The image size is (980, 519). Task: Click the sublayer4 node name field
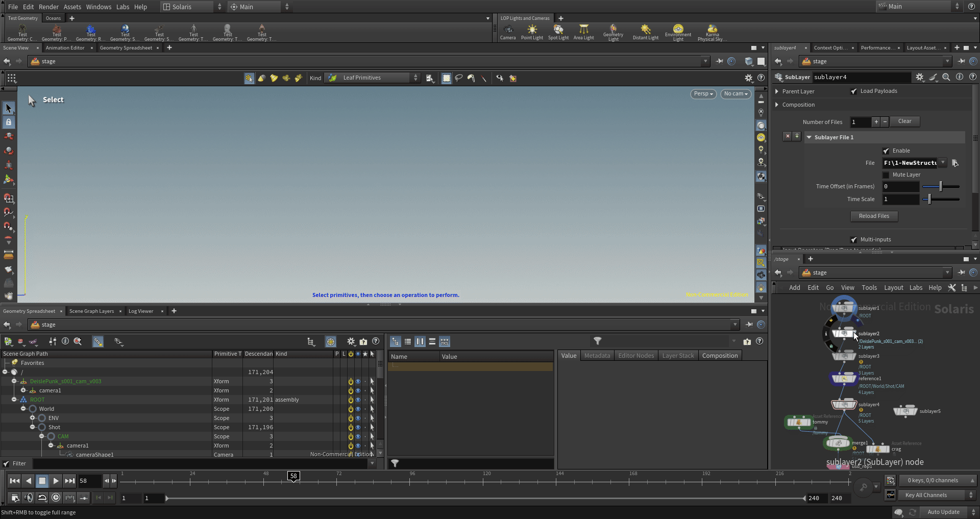coord(861,77)
